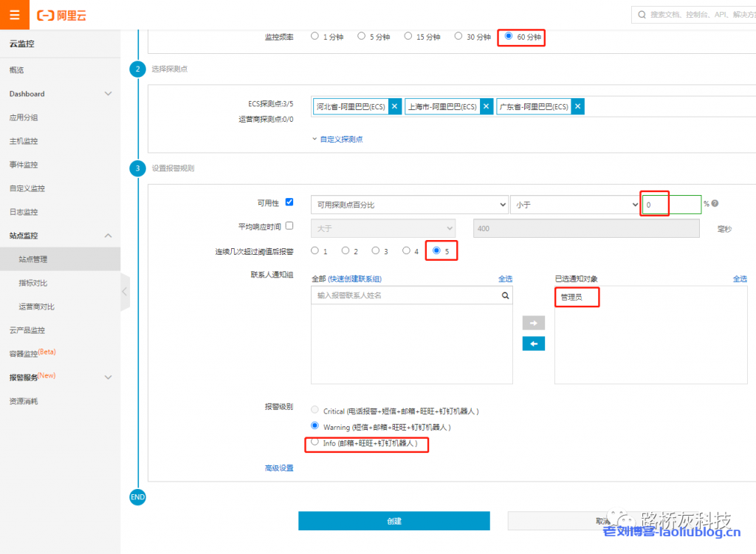Open the 可用探测点百分比 dropdown
Image resolution: width=756 pixels, height=554 pixels.
click(x=409, y=205)
